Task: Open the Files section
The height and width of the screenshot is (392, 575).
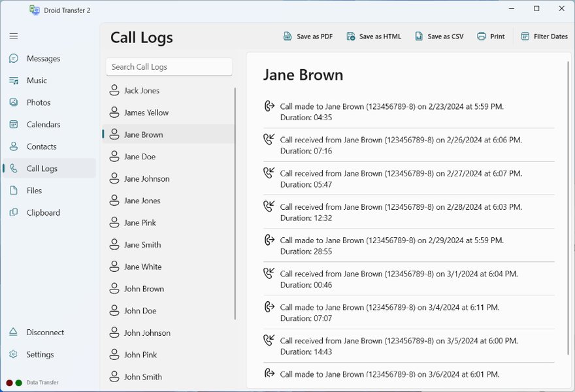Action: (x=33, y=190)
